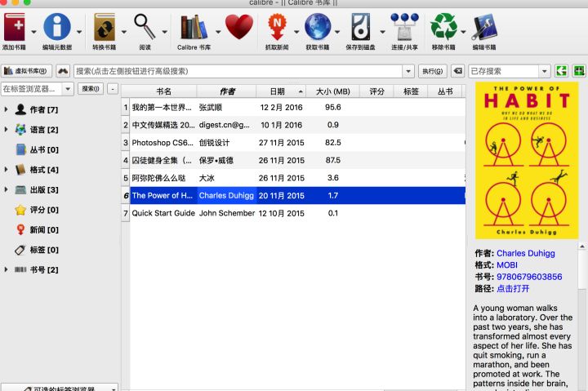Select the News [0] pin icon
This screenshot has width=588, height=391.
click(20, 229)
